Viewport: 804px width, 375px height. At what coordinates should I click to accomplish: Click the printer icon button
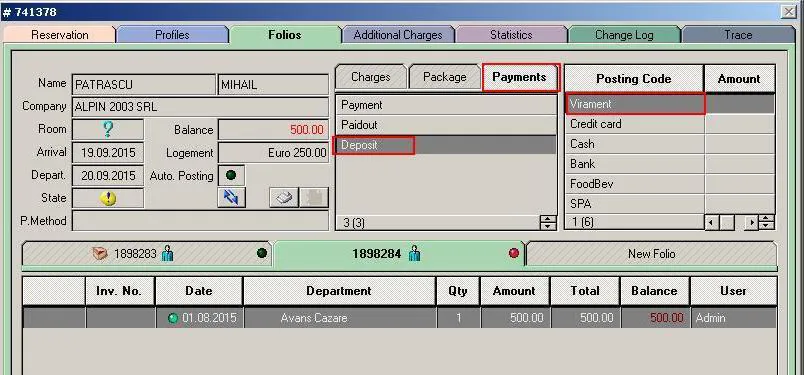pos(284,198)
